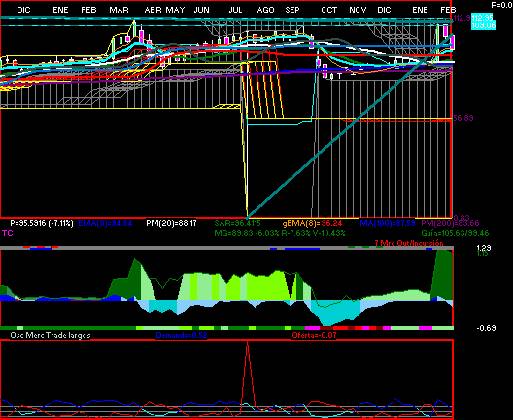Click the P=95.5916 (-7.11%) price readout
513x420 pixels.
[42, 223]
